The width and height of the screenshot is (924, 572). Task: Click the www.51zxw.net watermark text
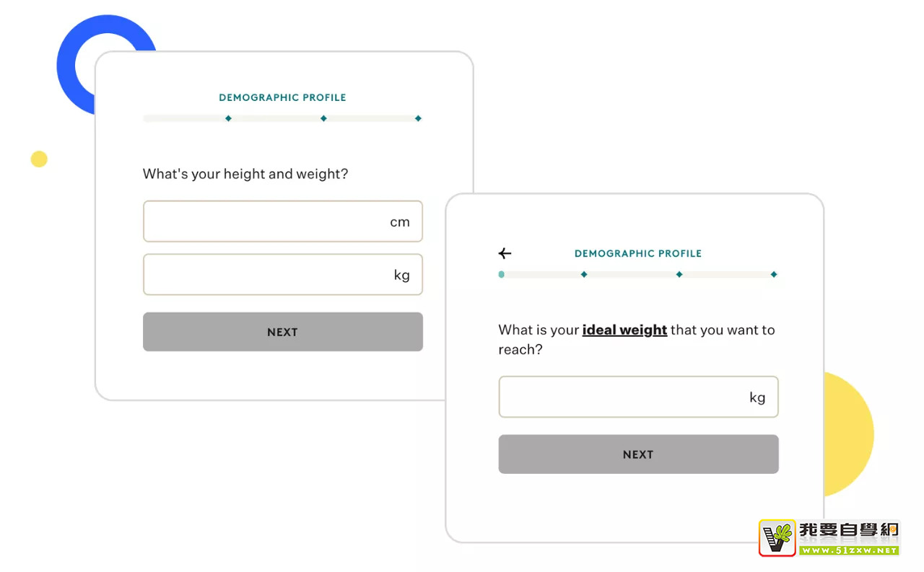tap(849, 550)
